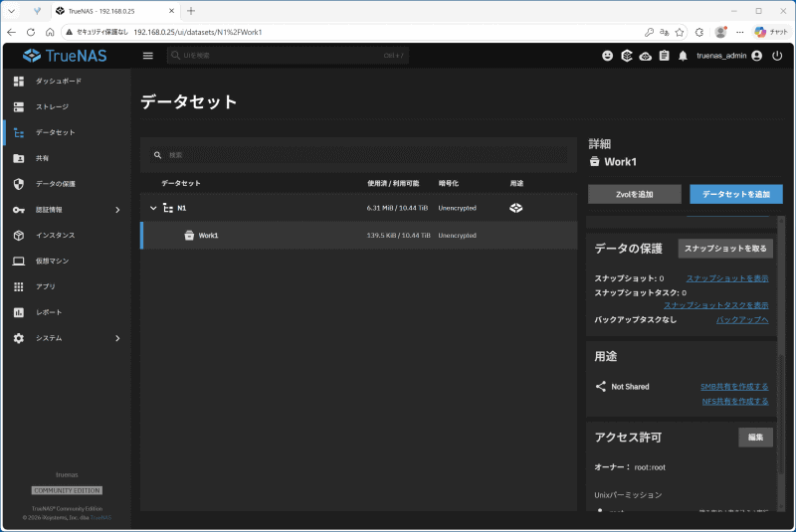The width and height of the screenshot is (796, 532).
Task: Click the Copilot チャット button
Action: pyautogui.click(x=771, y=32)
